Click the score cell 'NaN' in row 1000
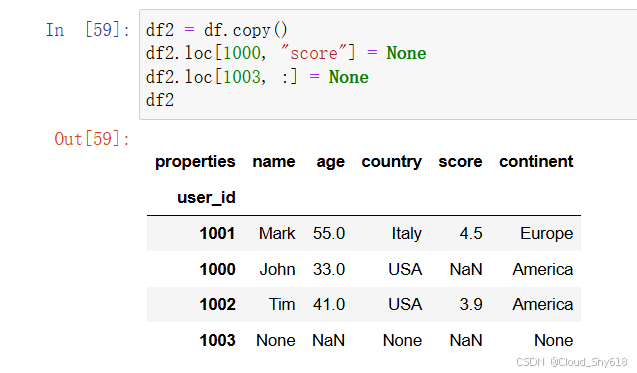Screen dimensions: 637x373 466,269
